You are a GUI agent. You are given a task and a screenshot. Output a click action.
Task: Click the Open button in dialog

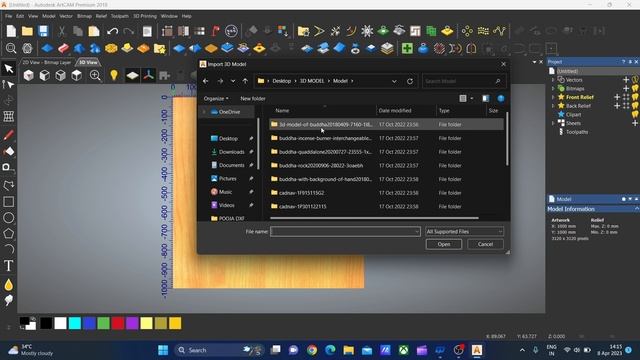(444, 244)
